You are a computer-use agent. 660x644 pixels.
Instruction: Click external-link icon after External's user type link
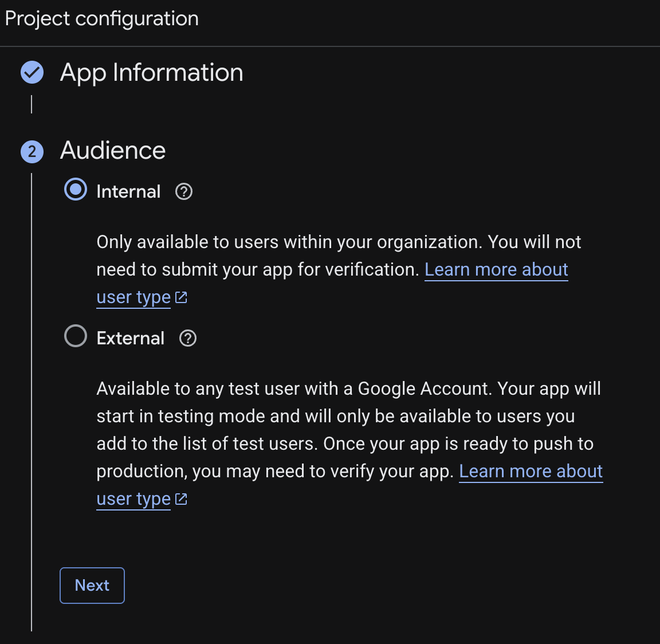[x=181, y=499]
